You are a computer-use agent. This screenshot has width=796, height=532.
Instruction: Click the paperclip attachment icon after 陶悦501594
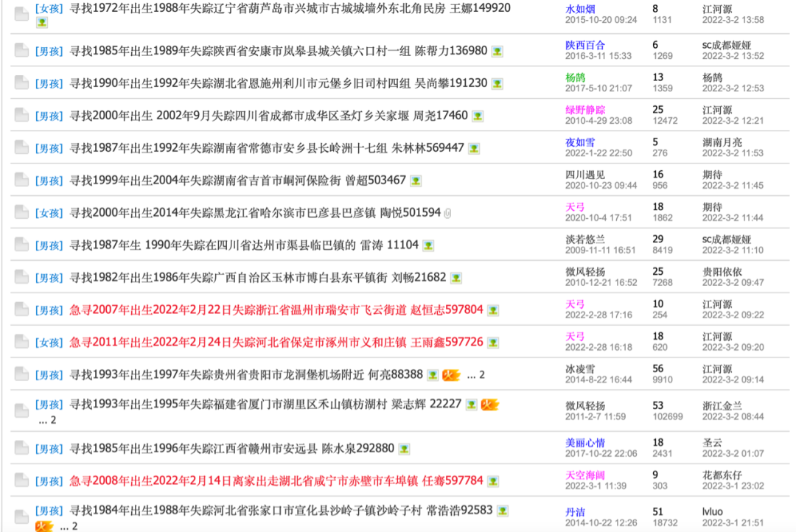447,214
